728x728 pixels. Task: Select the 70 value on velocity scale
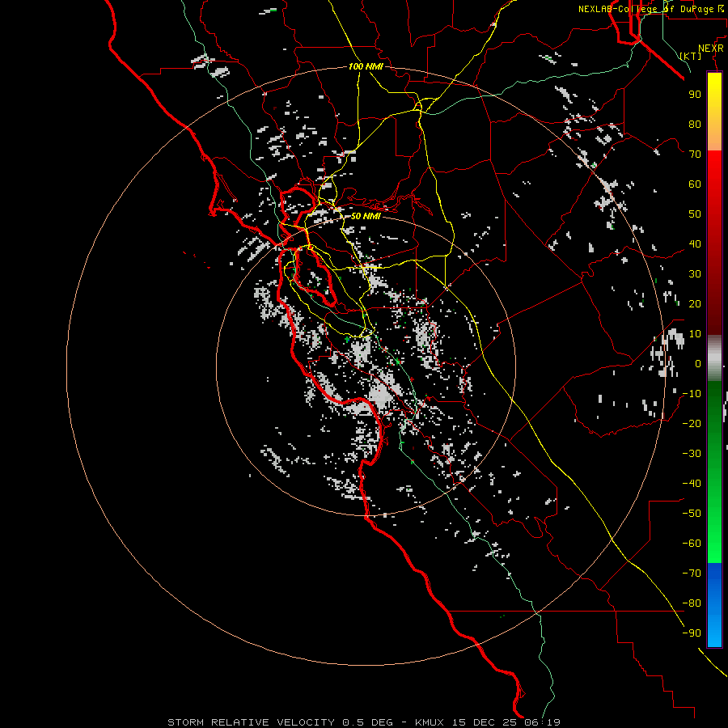[695, 154]
